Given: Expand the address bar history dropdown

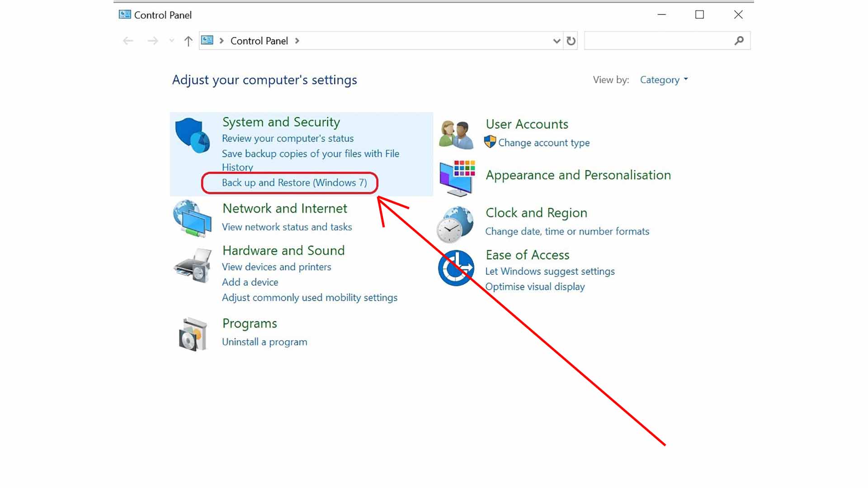Looking at the screenshot, I should coord(557,41).
